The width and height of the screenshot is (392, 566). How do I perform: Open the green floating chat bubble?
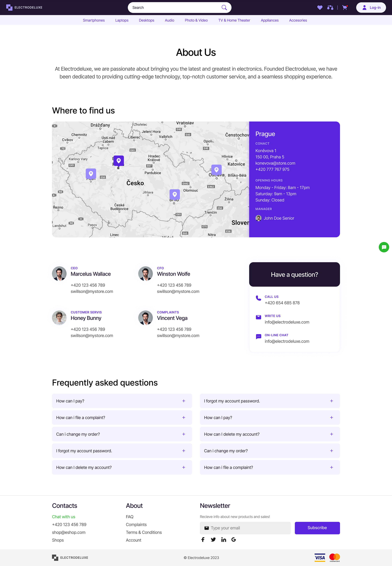click(x=384, y=247)
